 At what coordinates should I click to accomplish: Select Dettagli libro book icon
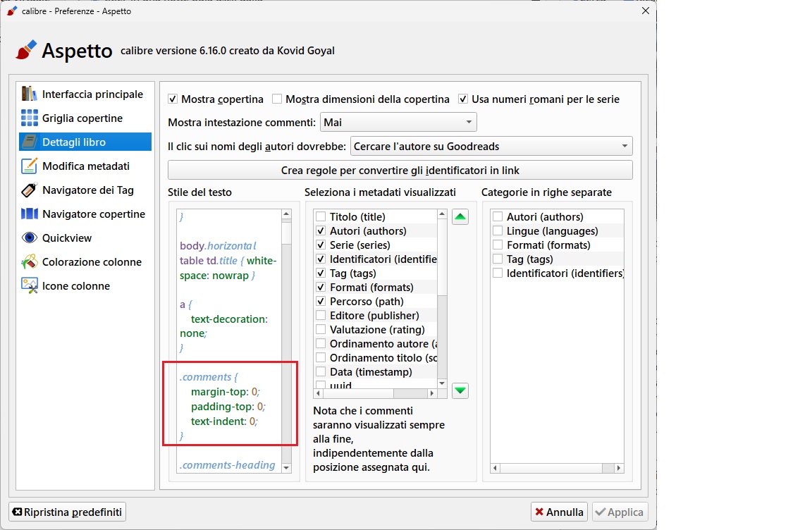[x=29, y=142]
